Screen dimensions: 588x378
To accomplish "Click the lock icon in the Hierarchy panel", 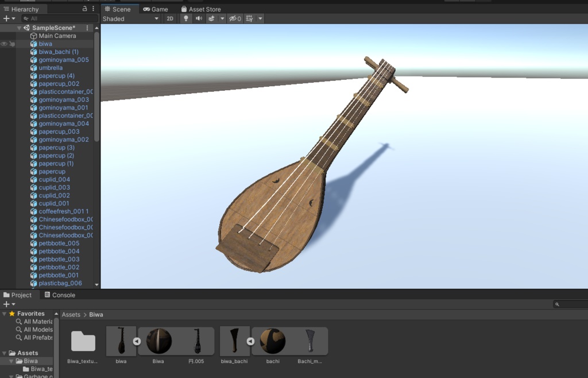I will (85, 9).
